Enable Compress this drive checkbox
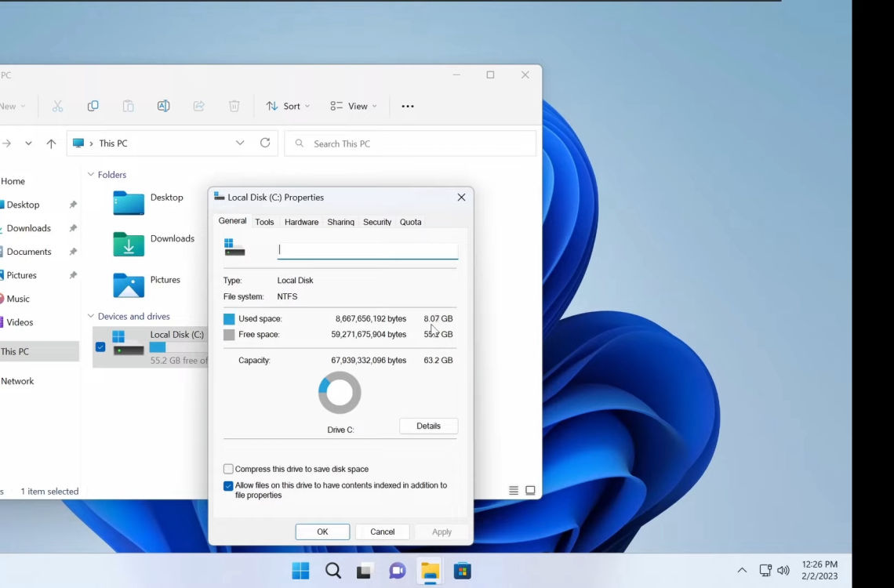 click(228, 469)
